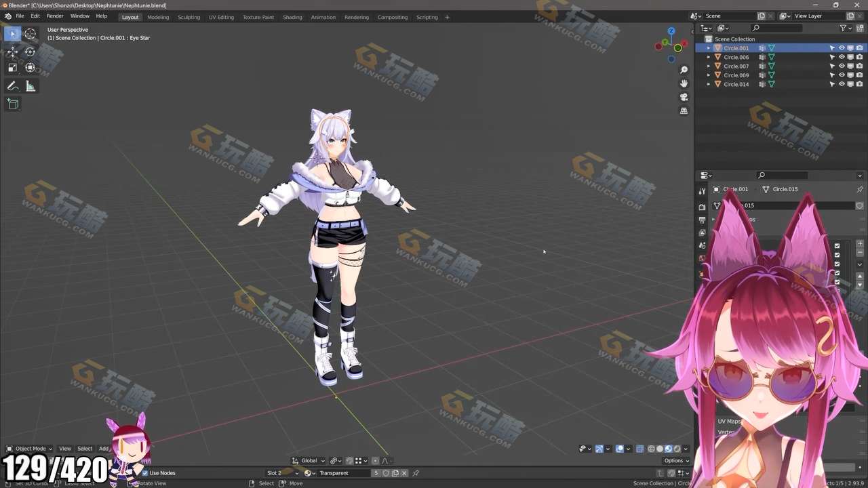
Task: Open the Output properties tab
Action: [x=702, y=220]
